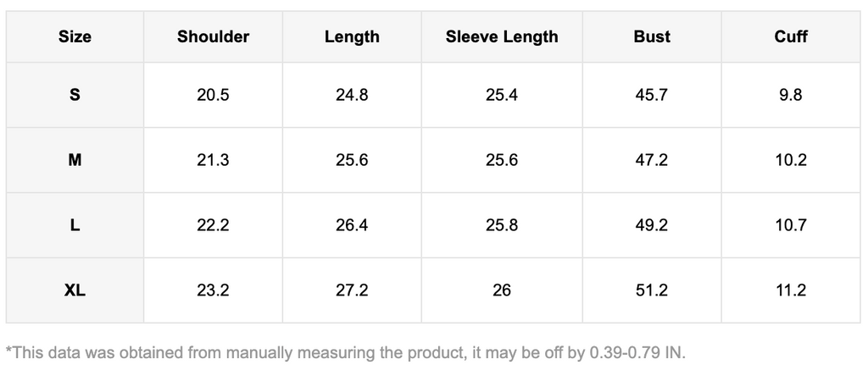Click sleeve length value 26 for XL
868x370 pixels.
(x=502, y=290)
